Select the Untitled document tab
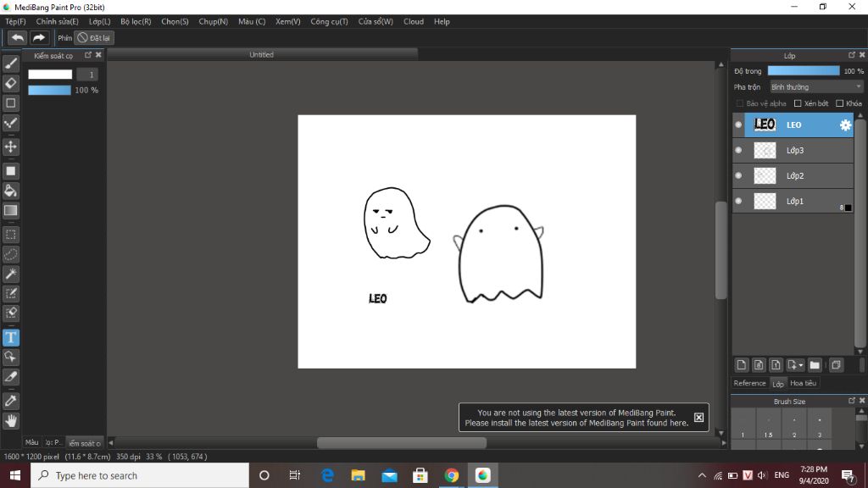This screenshot has height=488, width=868. coord(262,55)
